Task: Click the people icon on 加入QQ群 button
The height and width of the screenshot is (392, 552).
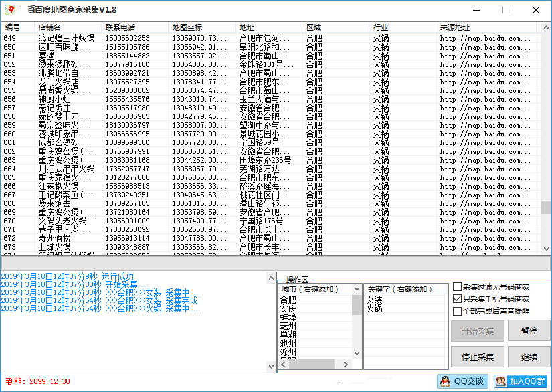Action: point(501,381)
